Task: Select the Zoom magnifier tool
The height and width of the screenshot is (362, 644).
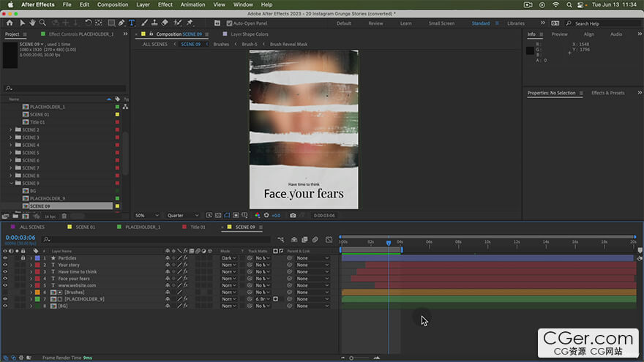Action: point(42,23)
